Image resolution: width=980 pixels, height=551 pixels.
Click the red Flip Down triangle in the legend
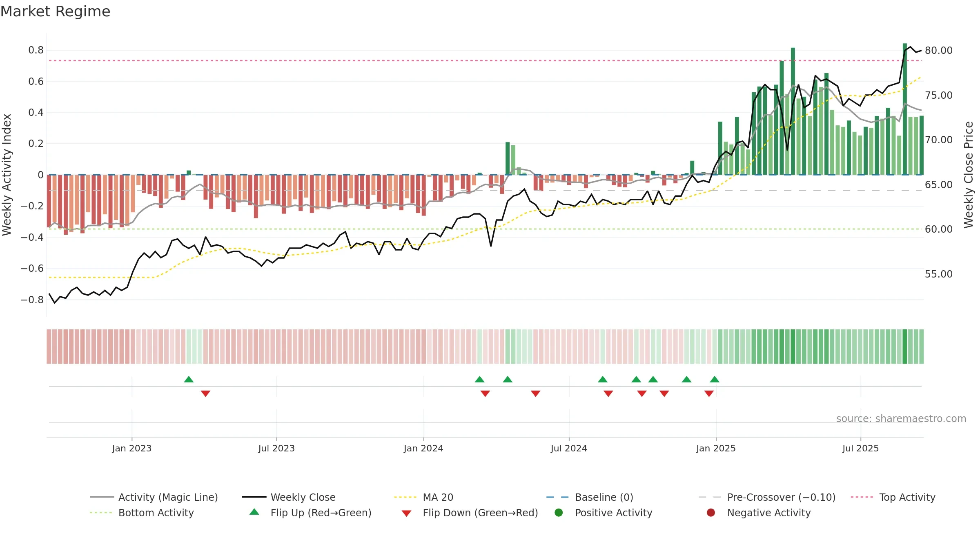click(406, 513)
